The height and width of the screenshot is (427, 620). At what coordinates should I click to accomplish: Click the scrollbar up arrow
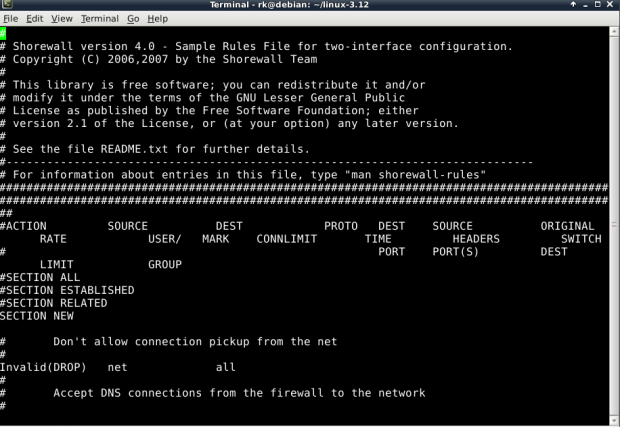(x=614, y=32)
